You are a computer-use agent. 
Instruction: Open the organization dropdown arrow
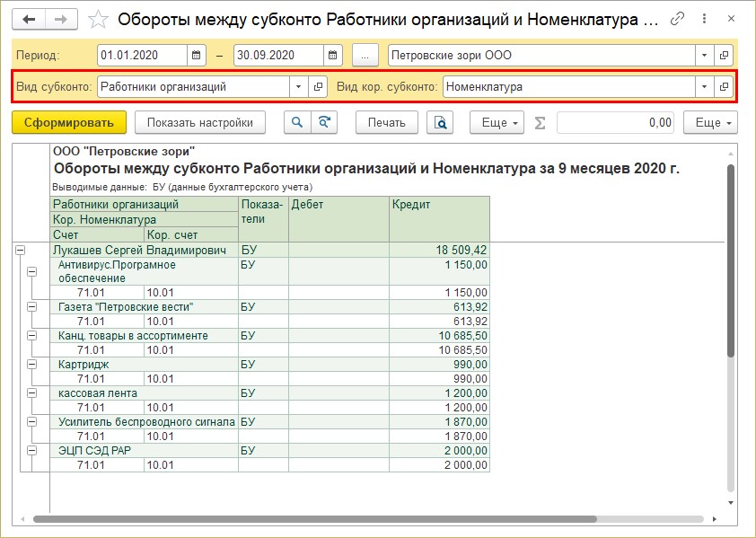pos(703,55)
